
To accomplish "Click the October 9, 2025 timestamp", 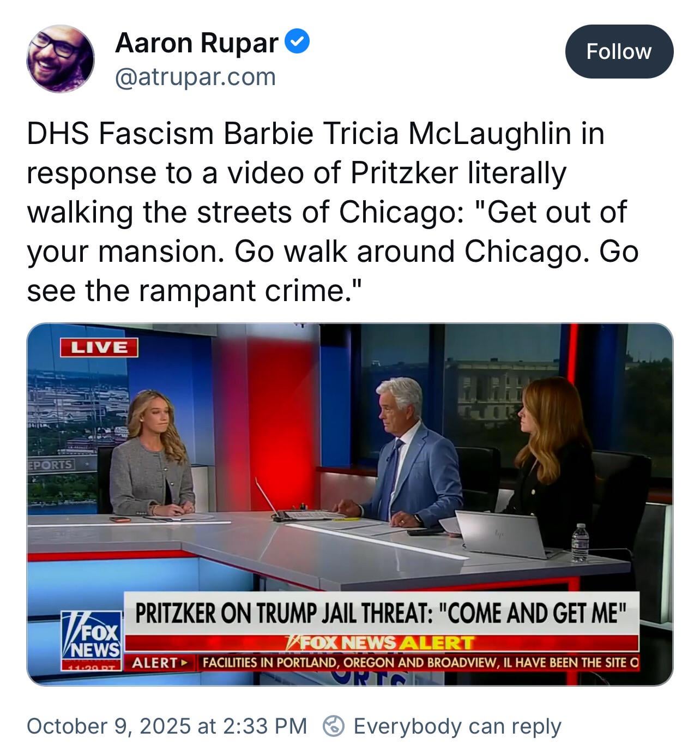I will pos(167,726).
